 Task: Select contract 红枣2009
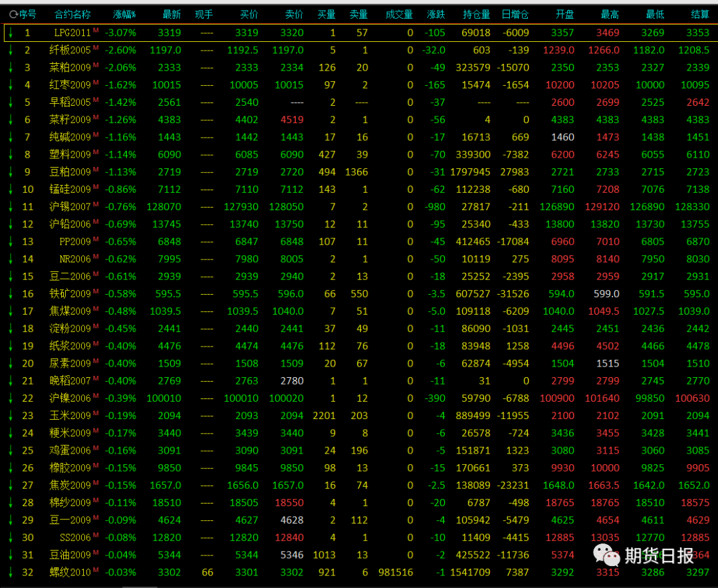pyautogui.click(x=70, y=84)
